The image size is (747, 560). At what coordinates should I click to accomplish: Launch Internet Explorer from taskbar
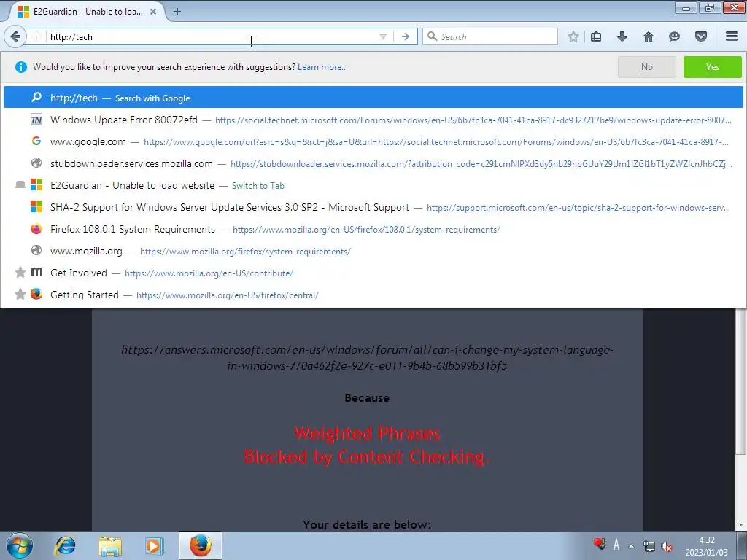point(65,545)
